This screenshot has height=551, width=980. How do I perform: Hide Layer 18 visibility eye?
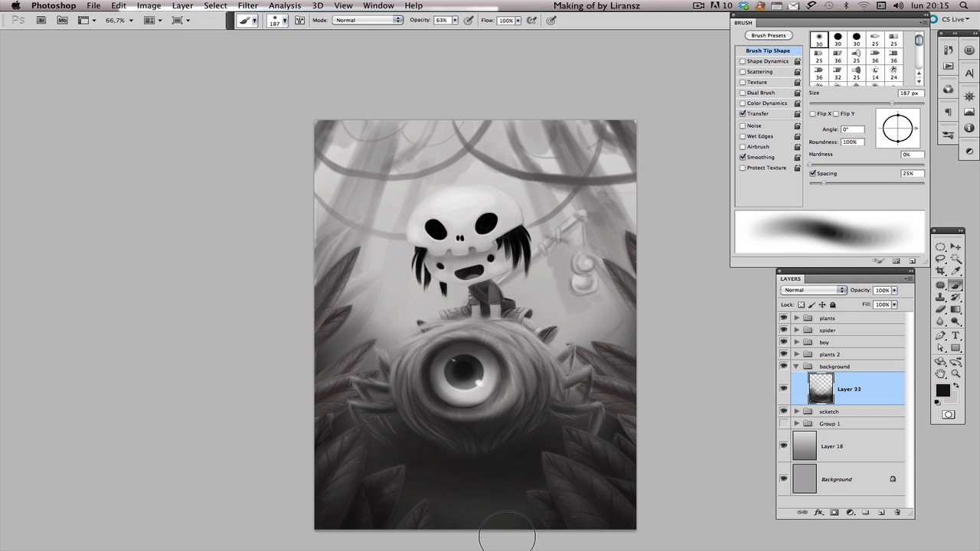[x=783, y=446]
